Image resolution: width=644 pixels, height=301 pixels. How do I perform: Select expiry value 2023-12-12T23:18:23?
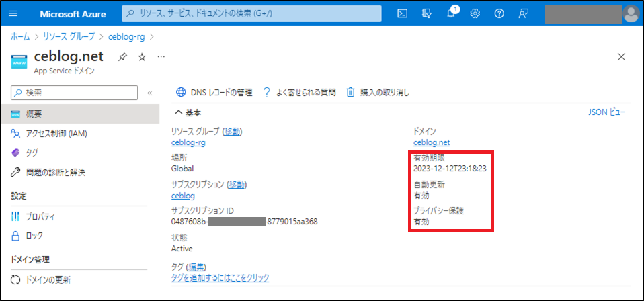[x=450, y=169]
